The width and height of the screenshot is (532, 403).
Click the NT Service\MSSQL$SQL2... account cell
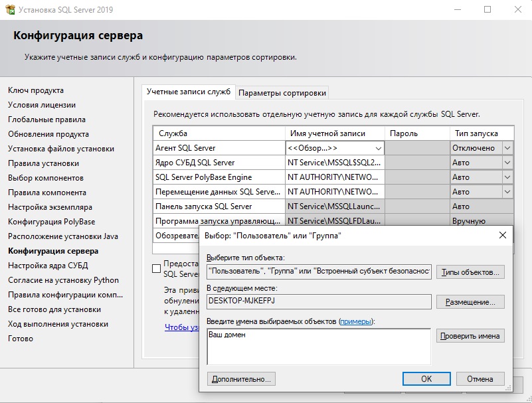tap(335, 163)
